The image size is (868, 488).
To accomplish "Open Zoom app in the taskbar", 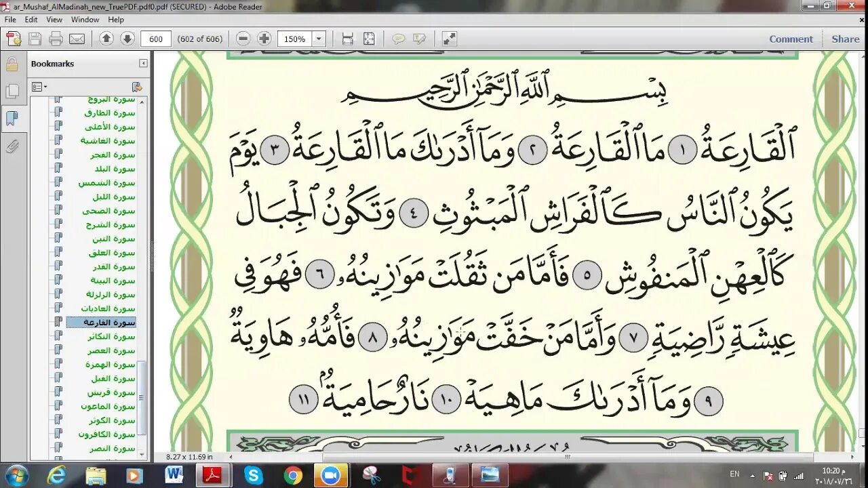I will 331,475.
